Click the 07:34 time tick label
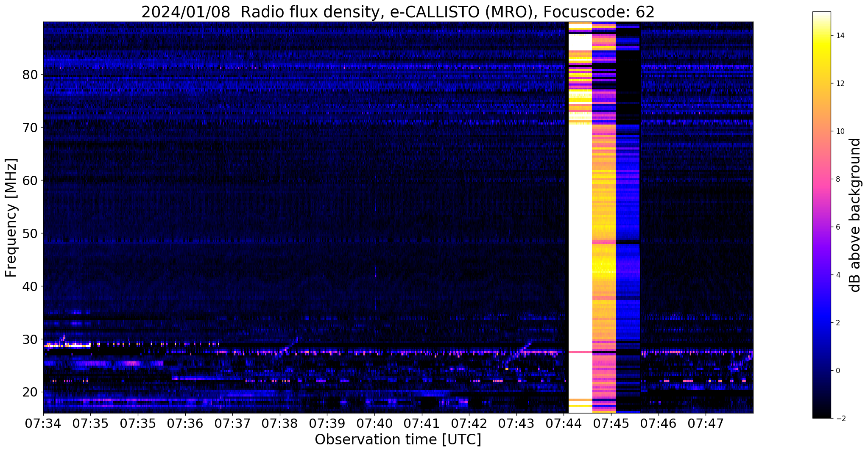This screenshot has width=868, height=452. pyautogui.click(x=43, y=423)
